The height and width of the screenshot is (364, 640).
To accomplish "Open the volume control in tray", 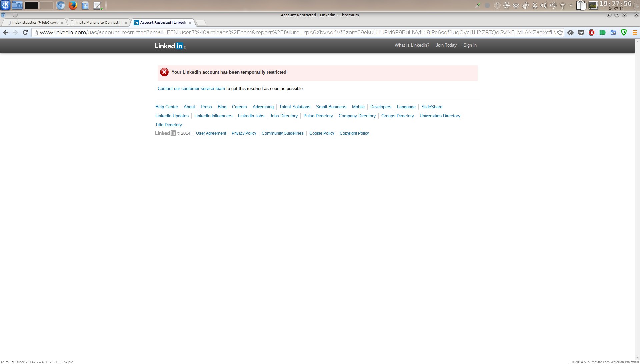I will tap(544, 5).
